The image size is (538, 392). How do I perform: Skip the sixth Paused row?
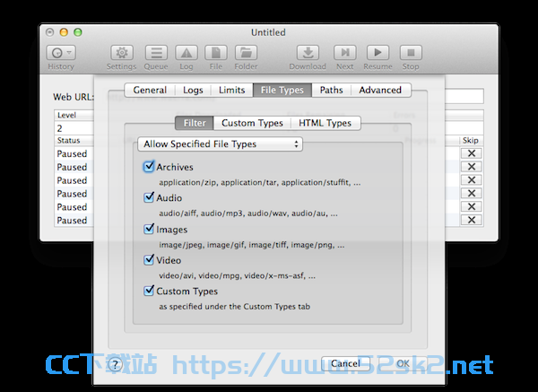(x=472, y=220)
